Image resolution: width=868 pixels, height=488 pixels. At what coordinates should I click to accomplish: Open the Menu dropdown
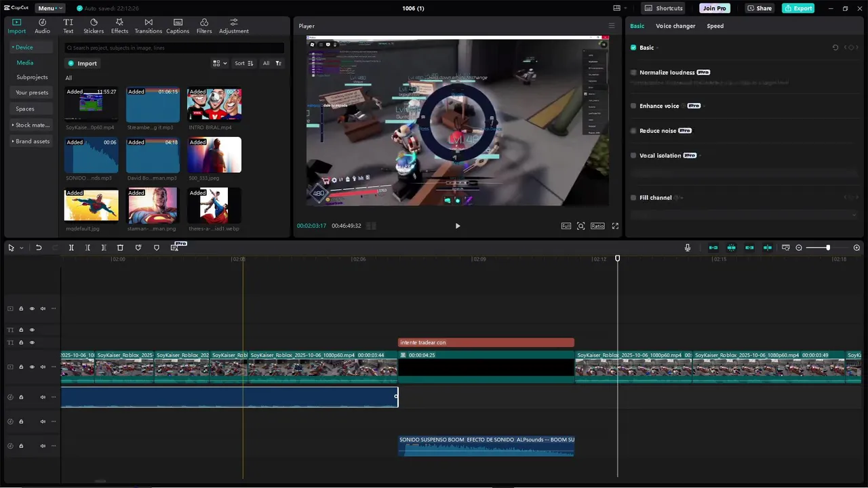coord(50,8)
